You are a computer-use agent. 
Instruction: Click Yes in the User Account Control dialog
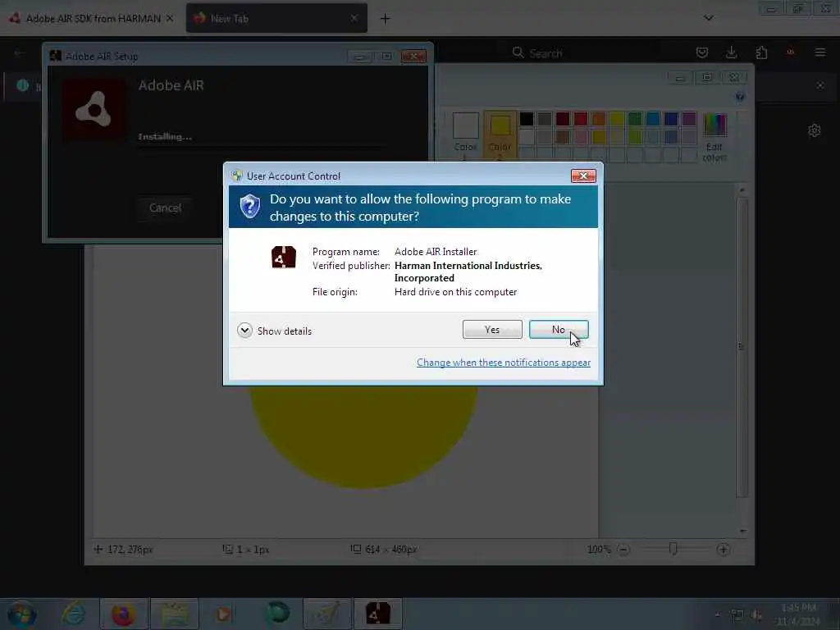pyautogui.click(x=492, y=330)
